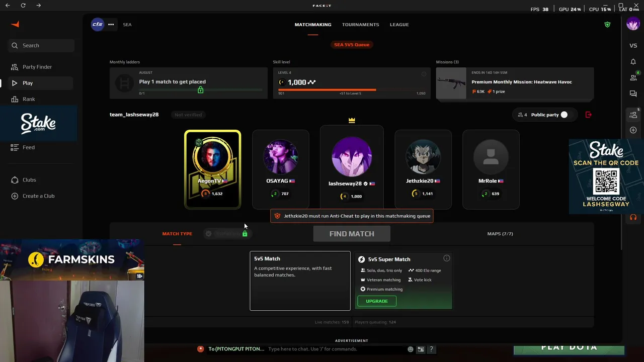
Task: Go back with the browser back arrow
Action: point(8,5)
